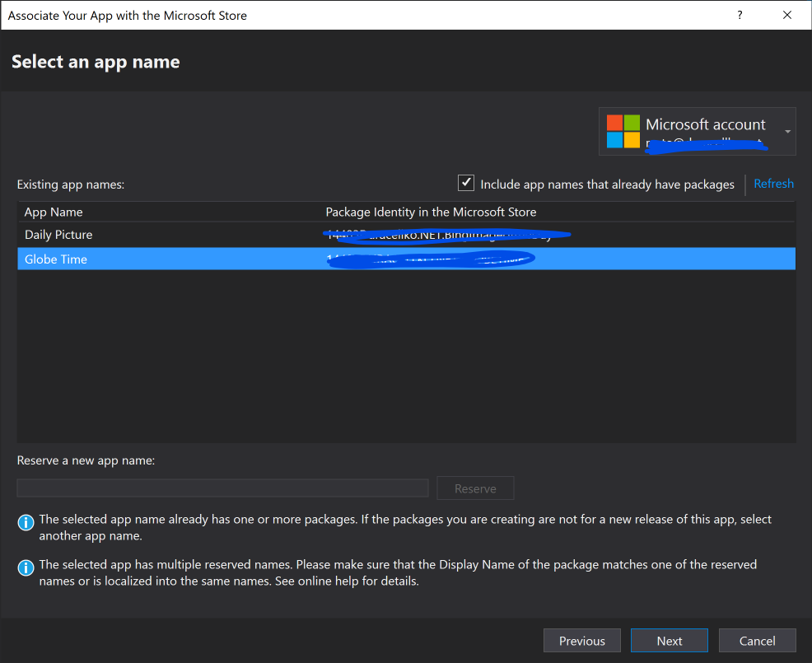Viewport: 812px width, 663px height.
Task: Click the info icon beside multiple reserved names note
Action: click(x=26, y=567)
